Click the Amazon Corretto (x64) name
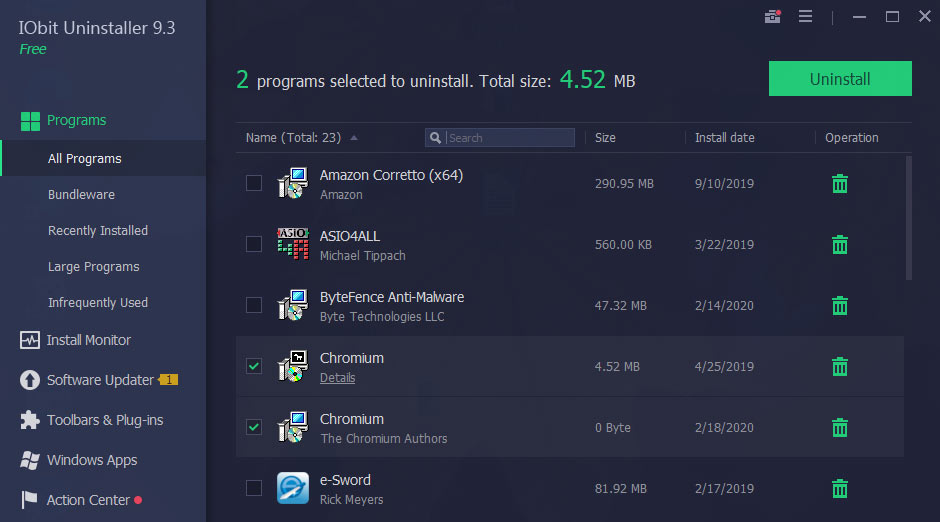This screenshot has height=522, width=940. point(391,175)
